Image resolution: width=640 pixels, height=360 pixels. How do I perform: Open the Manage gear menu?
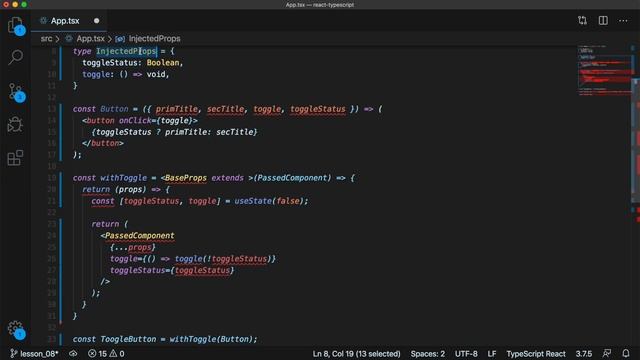(x=16, y=329)
